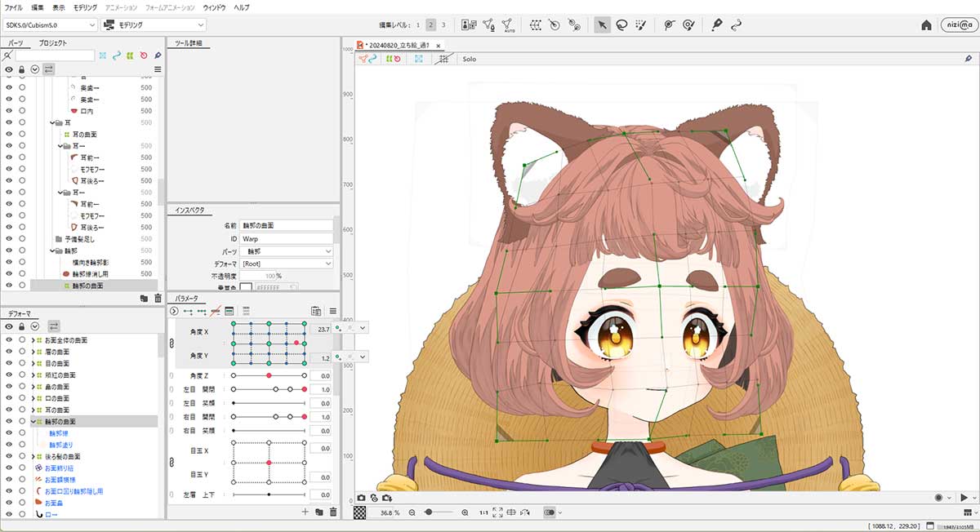Delete selected part with Parts trash icon
980x532 pixels.
click(x=157, y=299)
